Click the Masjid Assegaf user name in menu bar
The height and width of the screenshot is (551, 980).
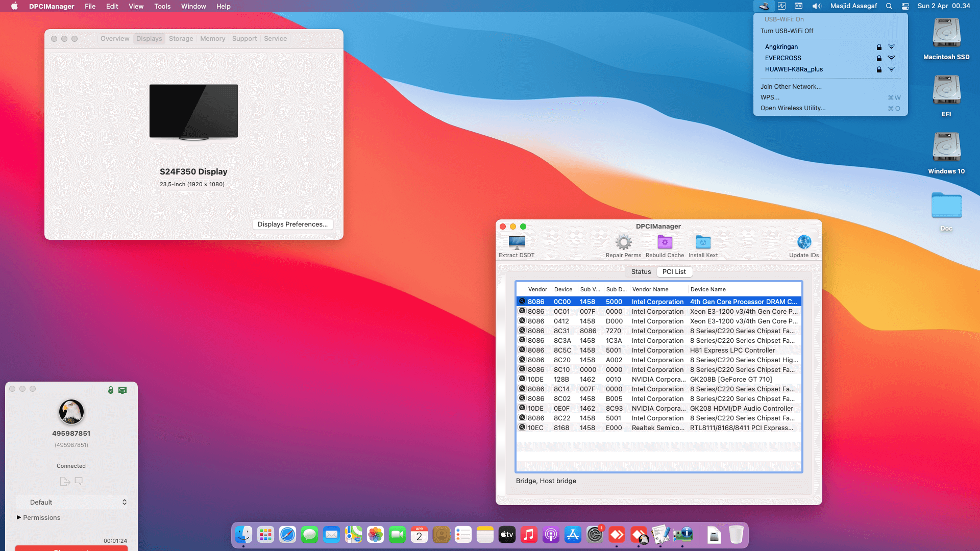tap(853, 6)
